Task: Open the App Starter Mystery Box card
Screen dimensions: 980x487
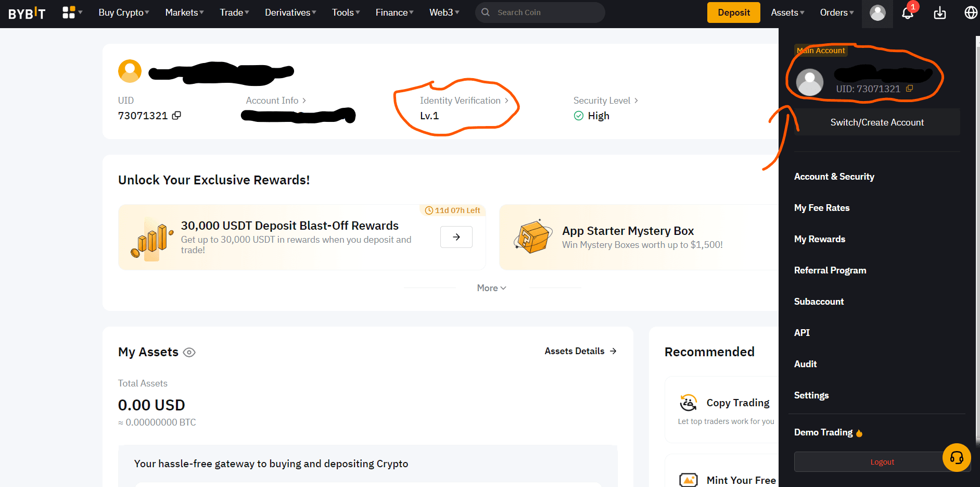Action: 639,237
